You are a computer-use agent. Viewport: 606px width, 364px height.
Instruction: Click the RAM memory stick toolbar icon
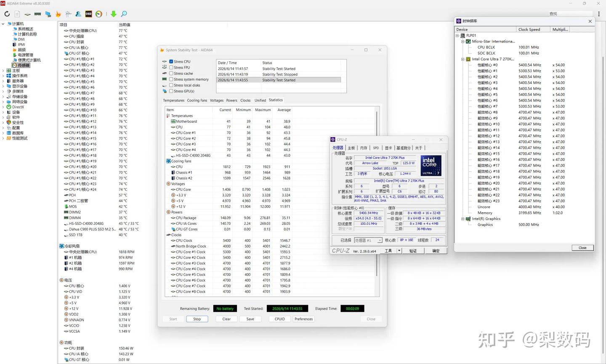(x=37, y=14)
